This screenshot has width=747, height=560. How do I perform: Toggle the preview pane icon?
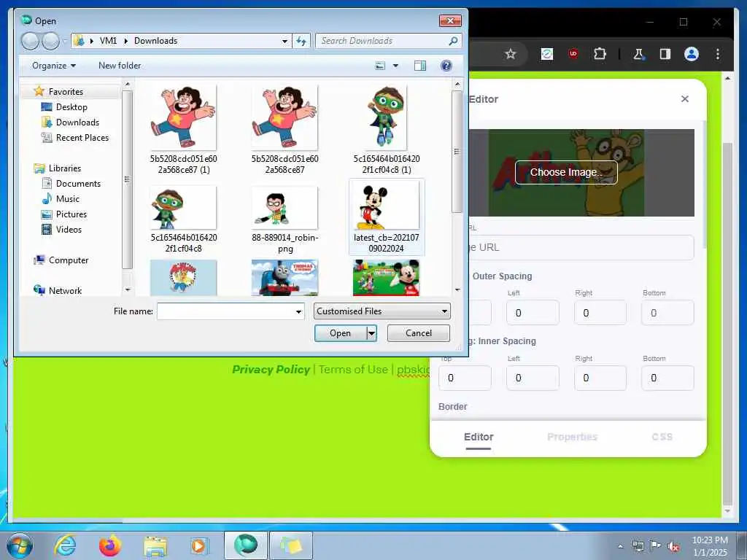click(420, 66)
